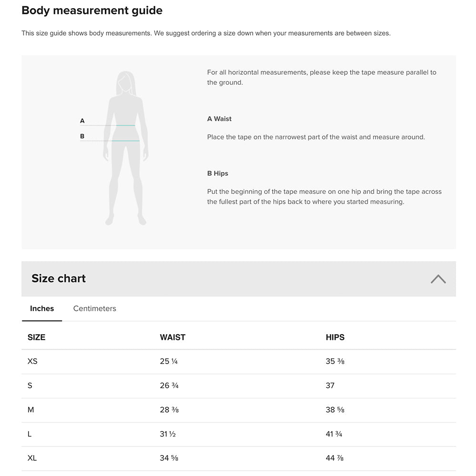
Task: Click the SIZE column header
Action: point(37,337)
